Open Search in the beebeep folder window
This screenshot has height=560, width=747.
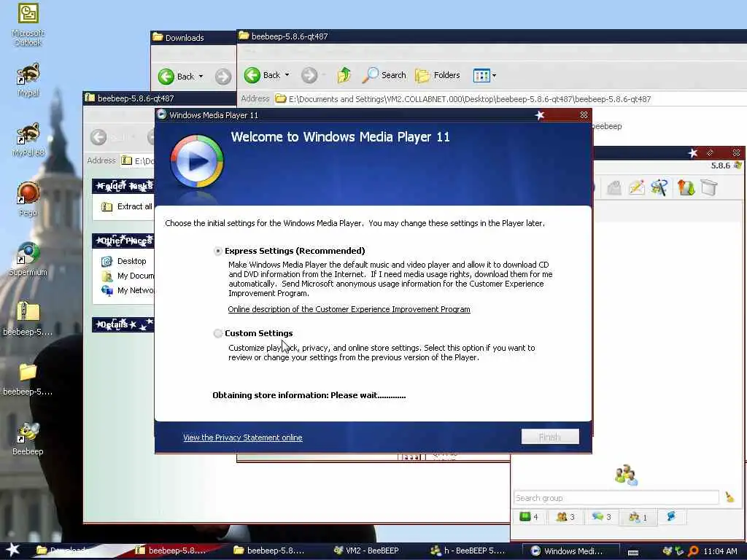384,75
